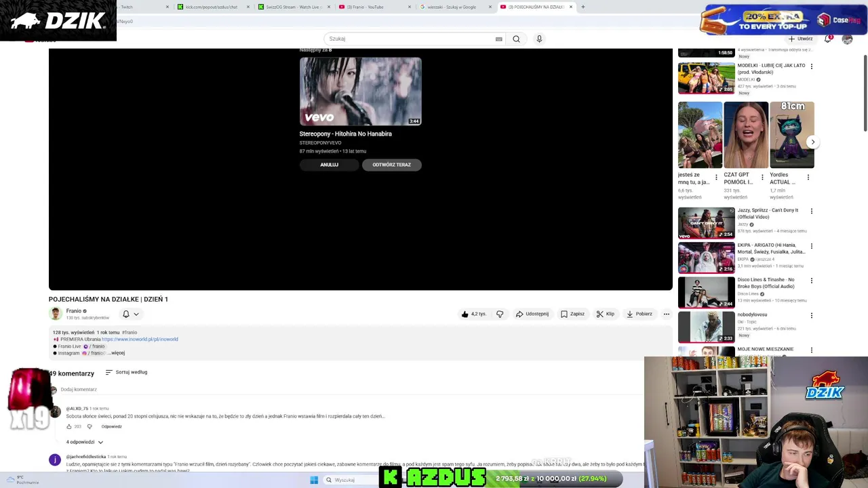Open options for MODELKI - LUBIĘ CIĘ JAK LATO
Screen dimensions: 868x488
811,66
